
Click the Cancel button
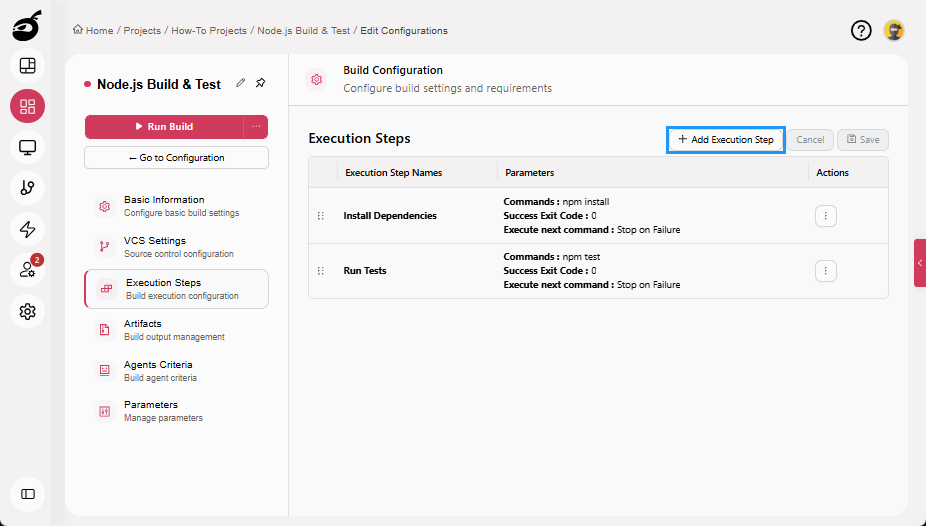(810, 139)
